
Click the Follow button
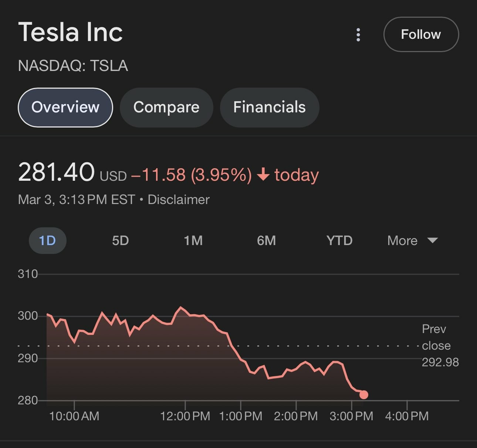[x=421, y=34]
